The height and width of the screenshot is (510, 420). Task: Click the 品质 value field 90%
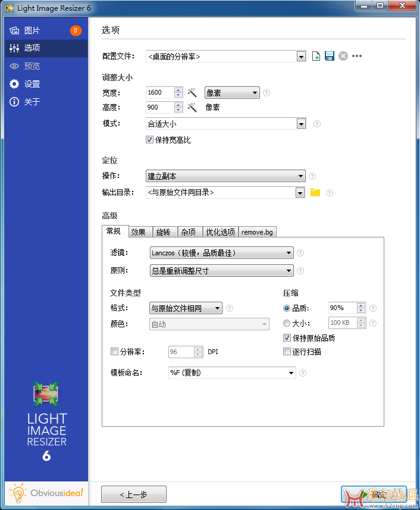coord(342,308)
